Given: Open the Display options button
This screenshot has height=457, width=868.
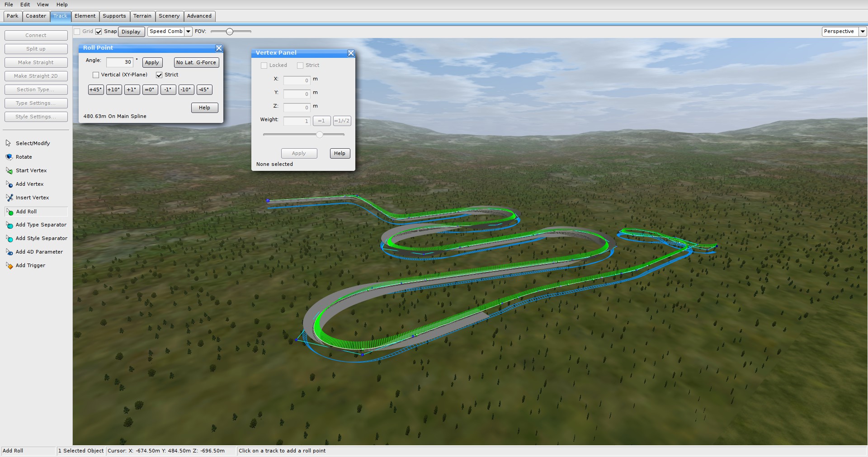Looking at the screenshot, I should (x=131, y=32).
